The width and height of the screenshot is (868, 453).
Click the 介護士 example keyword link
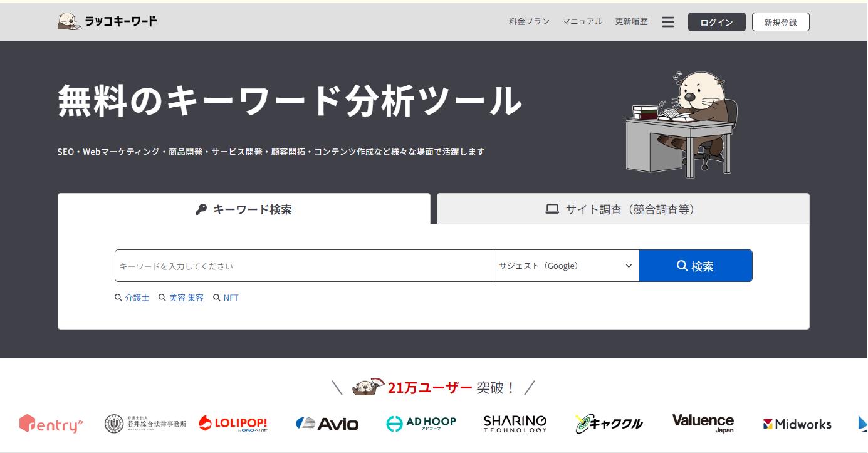pyautogui.click(x=137, y=298)
